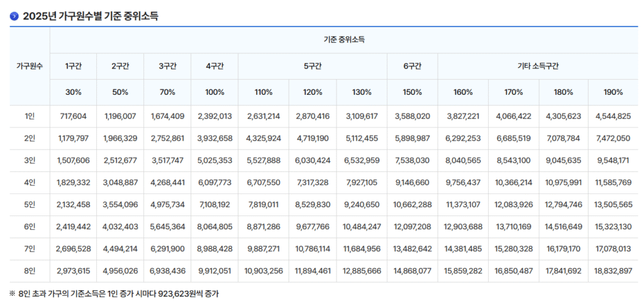The height and width of the screenshot is (304, 644).
Task: Click the '160%' percentage header
Action: 463,92
